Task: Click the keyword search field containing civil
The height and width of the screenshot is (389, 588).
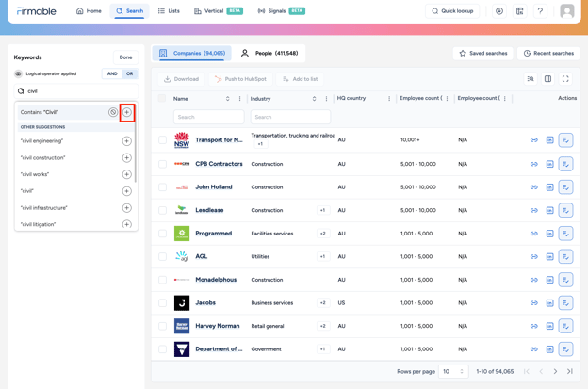Action: 76,91
